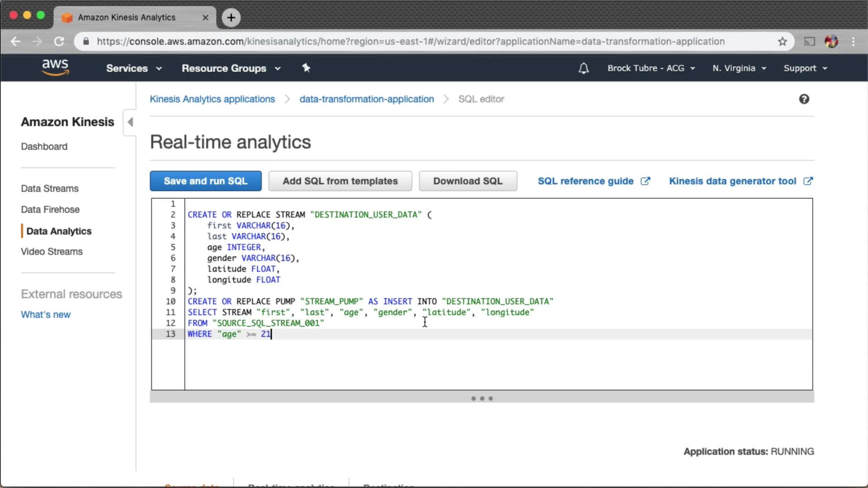Image resolution: width=868 pixels, height=488 pixels.
Task: Click the pin shortcuts icon in the navbar
Action: click(306, 68)
